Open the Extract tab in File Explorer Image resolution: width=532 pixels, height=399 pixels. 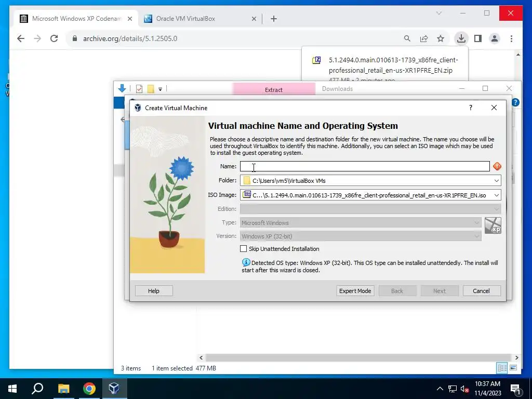click(x=273, y=89)
